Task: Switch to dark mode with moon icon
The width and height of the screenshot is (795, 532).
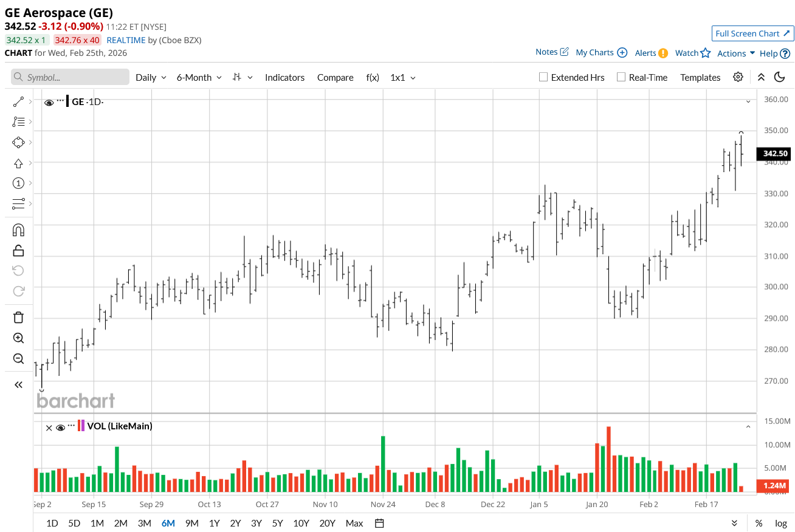Action: click(x=779, y=77)
